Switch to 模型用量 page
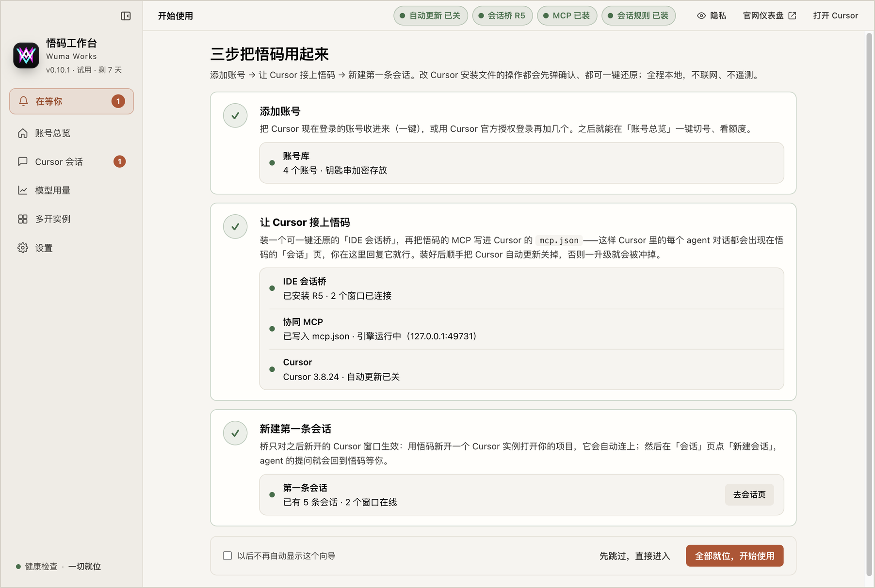 tap(71, 190)
